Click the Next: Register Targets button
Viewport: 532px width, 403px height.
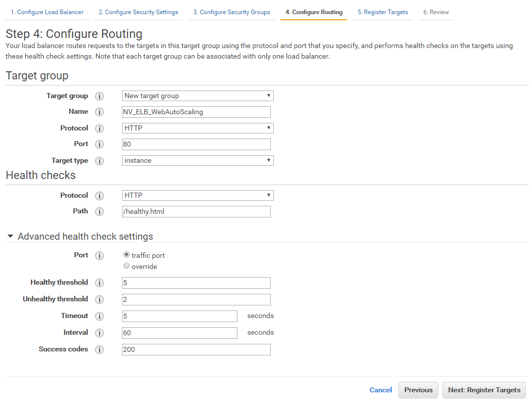pos(484,390)
